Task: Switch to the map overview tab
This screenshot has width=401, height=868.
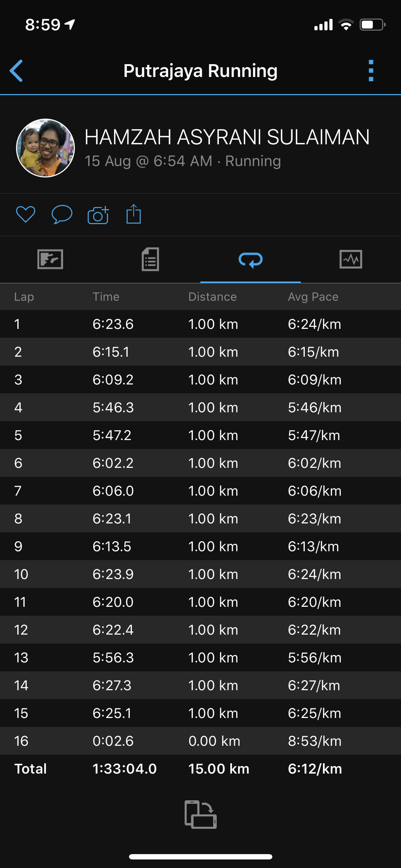Action: coord(50,259)
